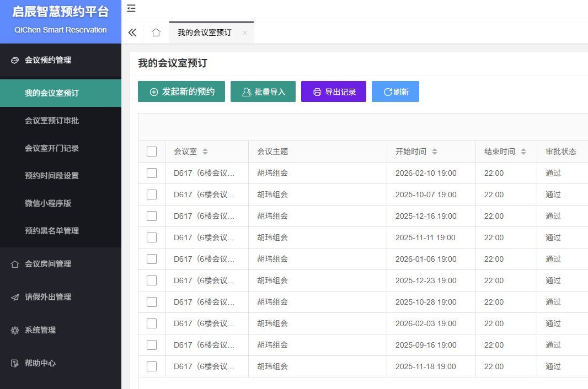Check the row for 2026-02-10 19:00 booking

152,173
